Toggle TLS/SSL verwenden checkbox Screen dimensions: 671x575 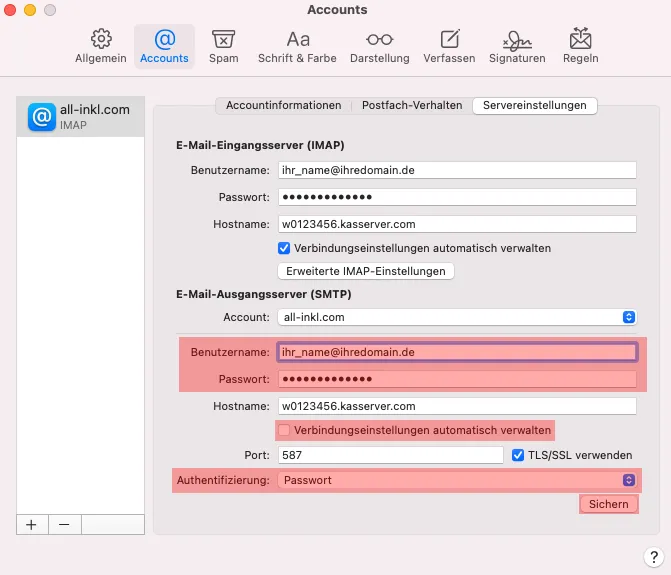[x=518, y=455]
